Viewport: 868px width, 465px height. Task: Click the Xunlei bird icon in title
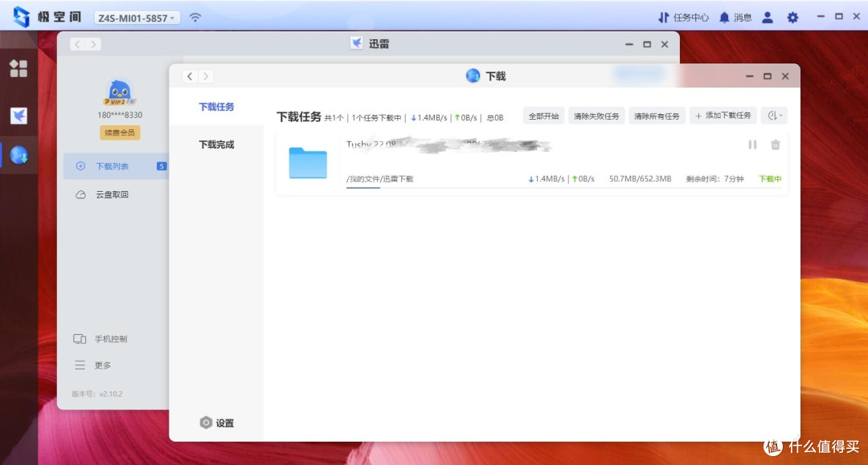pyautogui.click(x=357, y=43)
